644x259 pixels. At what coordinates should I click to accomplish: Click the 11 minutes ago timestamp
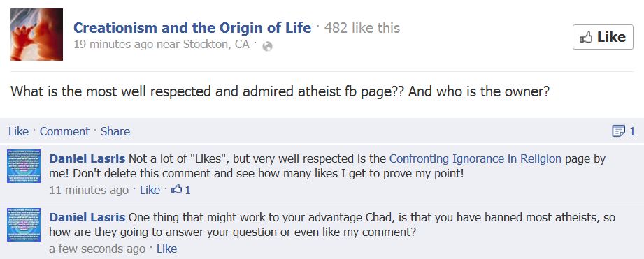(89, 190)
